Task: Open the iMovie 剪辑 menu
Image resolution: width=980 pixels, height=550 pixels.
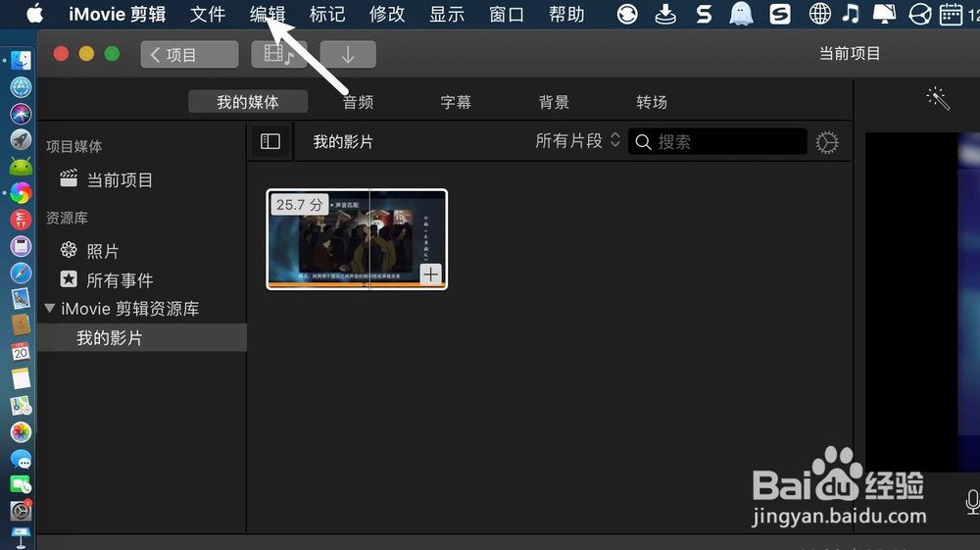Action: tap(118, 14)
